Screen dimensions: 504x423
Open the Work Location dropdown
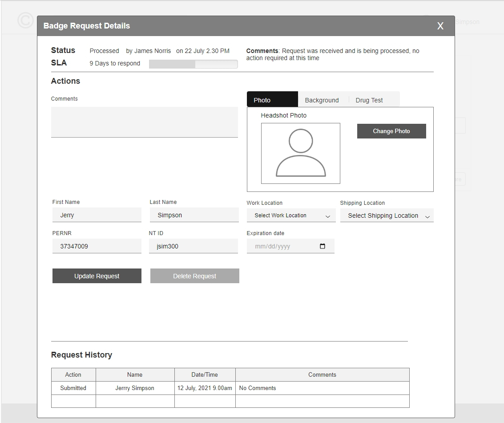(291, 216)
